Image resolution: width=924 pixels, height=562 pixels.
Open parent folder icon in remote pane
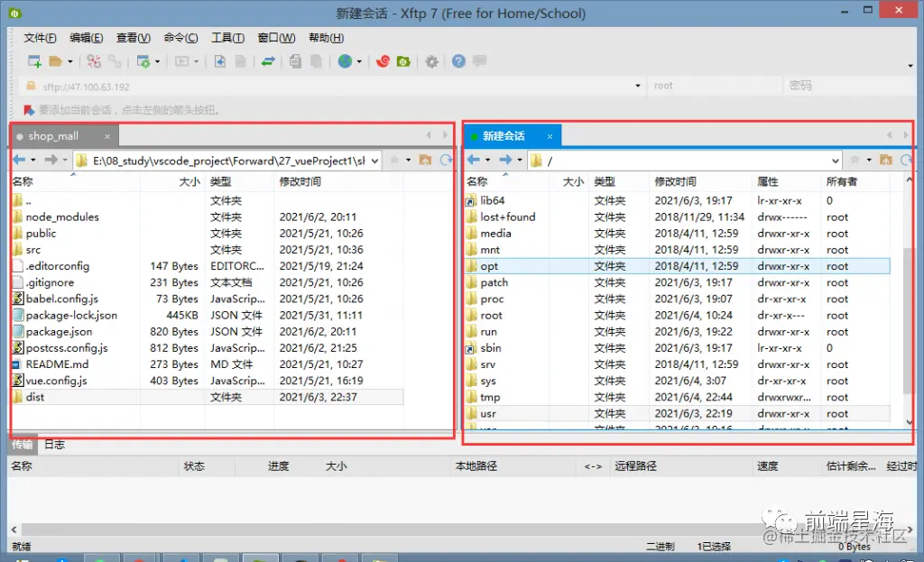click(x=886, y=160)
